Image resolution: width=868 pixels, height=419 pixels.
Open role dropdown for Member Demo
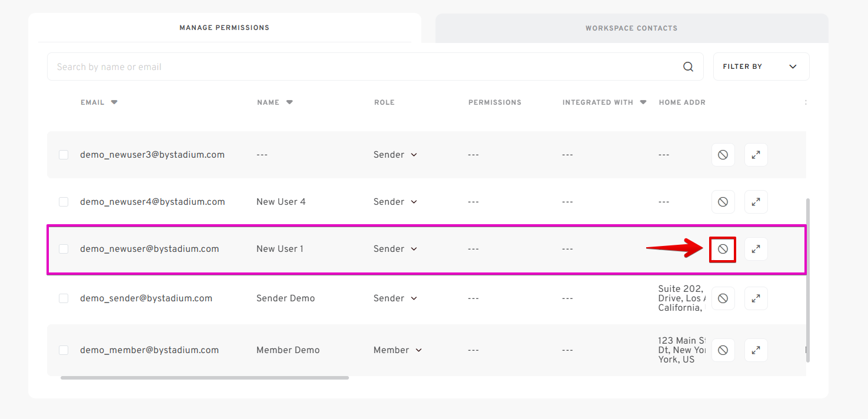pyautogui.click(x=398, y=350)
